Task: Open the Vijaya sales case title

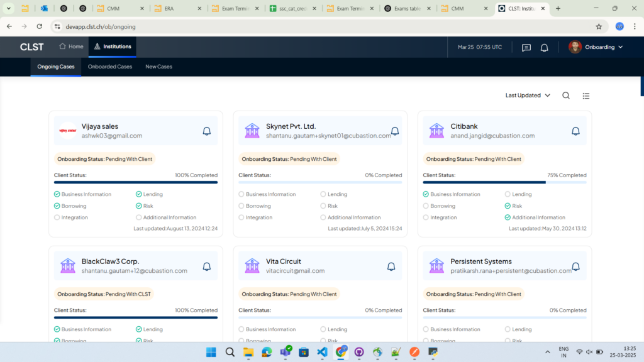Action: click(100, 126)
